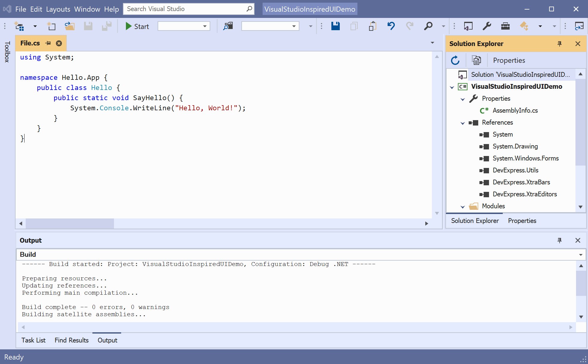Screen dimensions: 588x364
Task: Click the editor horizontal scrollbar thumb
Action: pos(70,224)
